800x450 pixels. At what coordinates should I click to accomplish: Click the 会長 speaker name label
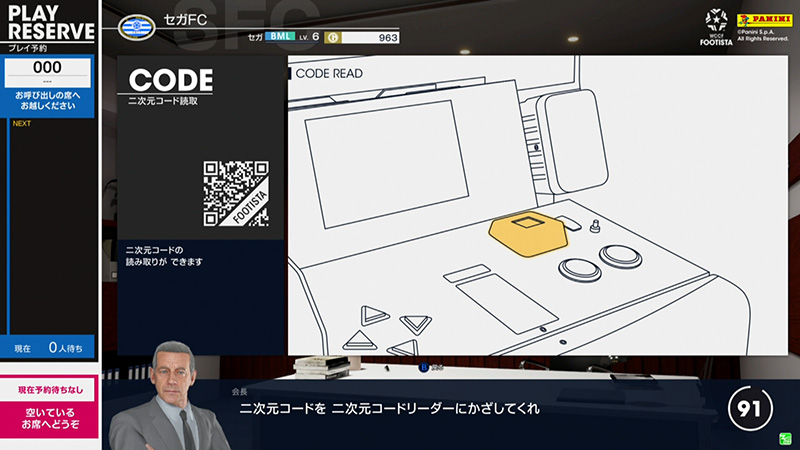click(239, 391)
